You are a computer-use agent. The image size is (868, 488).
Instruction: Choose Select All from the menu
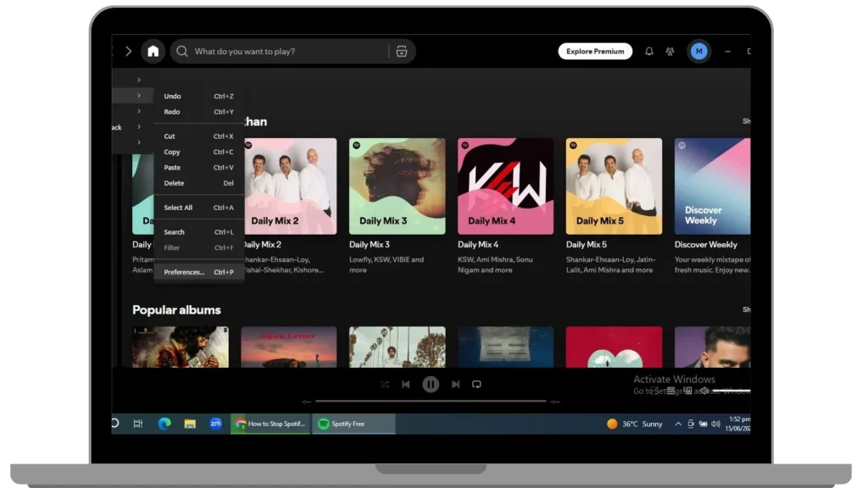(x=198, y=208)
